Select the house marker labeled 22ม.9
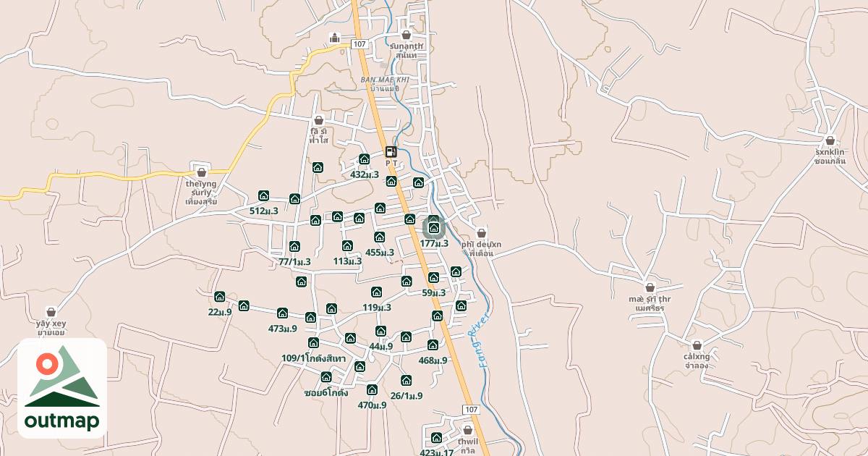Image resolution: width=868 pixels, height=456 pixels. pyautogui.click(x=219, y=297)
